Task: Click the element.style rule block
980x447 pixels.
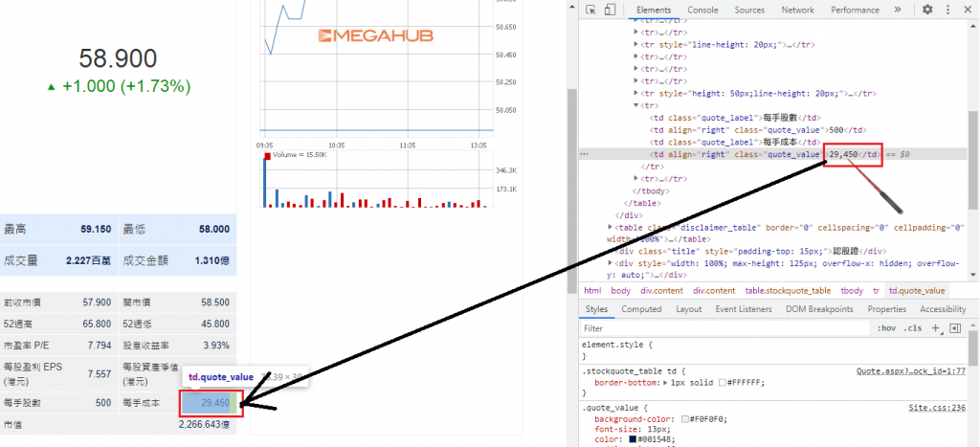Action: click(773, 350)
